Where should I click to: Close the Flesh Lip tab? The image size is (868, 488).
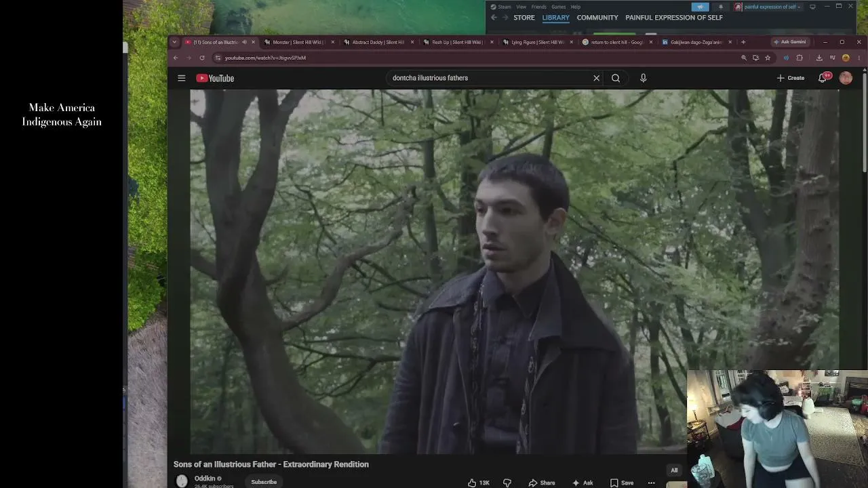pos(492,42)
